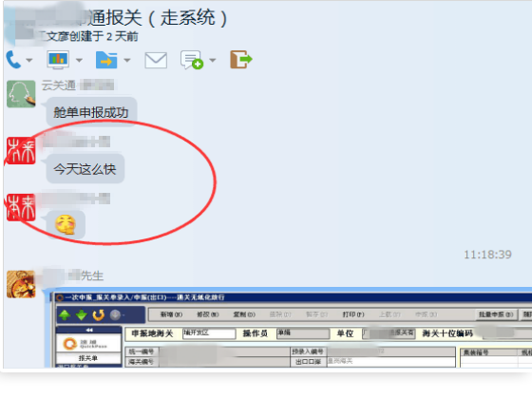Start a voice call with the phone icon
Viewport: 532px width, 399px height.
tap(13, 60)
